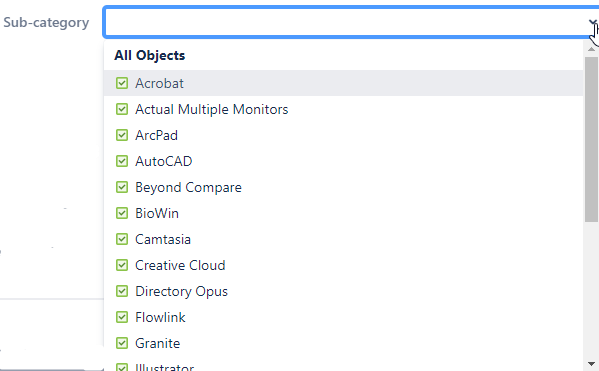599x371 pixels.
Task: Collapse the Sub-category dropdown arrow
Action: click(x=593, y=22)
